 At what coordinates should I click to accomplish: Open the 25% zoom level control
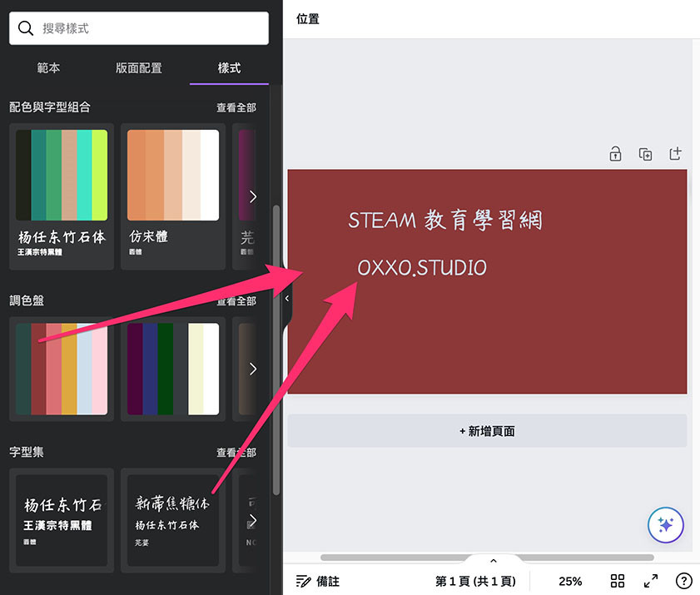click(x=570, y=581)
